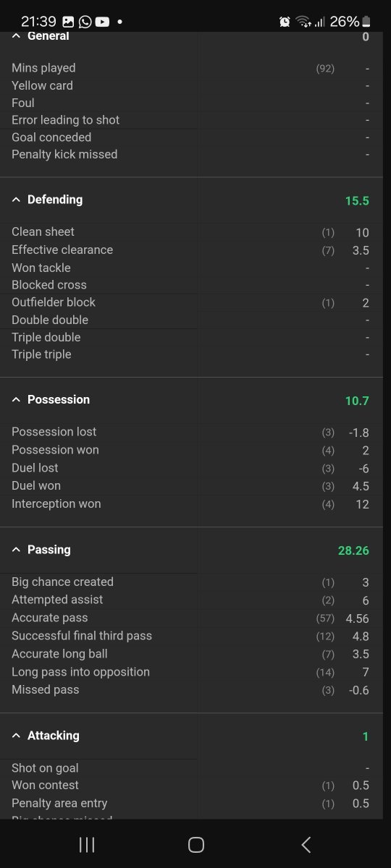
Task: Tap the Passing total score 28.26
Action: [x=353, y=550]
